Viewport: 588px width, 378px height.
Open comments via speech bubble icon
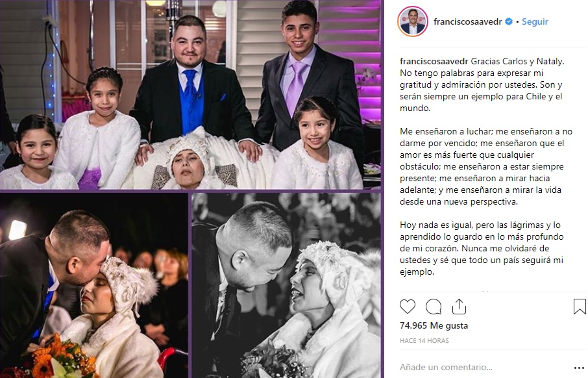pyautogui.click(x=434, y=307)
